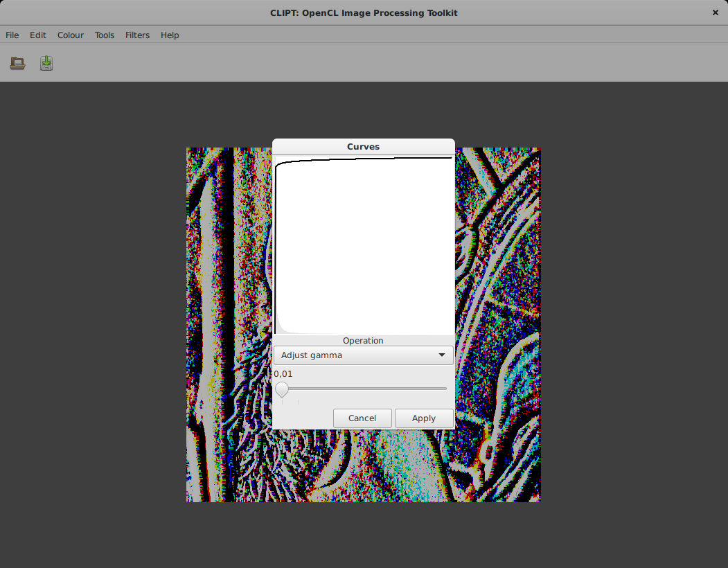Image resolution: width=728 pixels, height=568 pixels.
Task: Click the open image folder icon
Action: (x=17, y=63)
